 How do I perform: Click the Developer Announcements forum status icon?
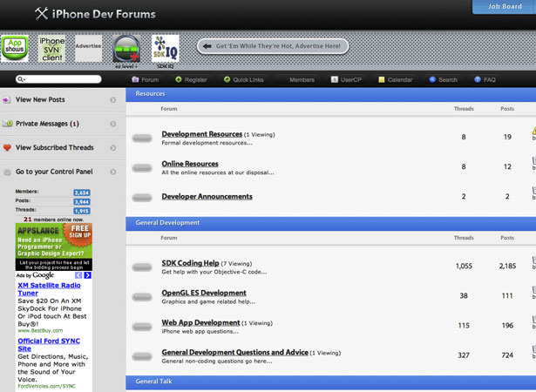coord(142,198)
